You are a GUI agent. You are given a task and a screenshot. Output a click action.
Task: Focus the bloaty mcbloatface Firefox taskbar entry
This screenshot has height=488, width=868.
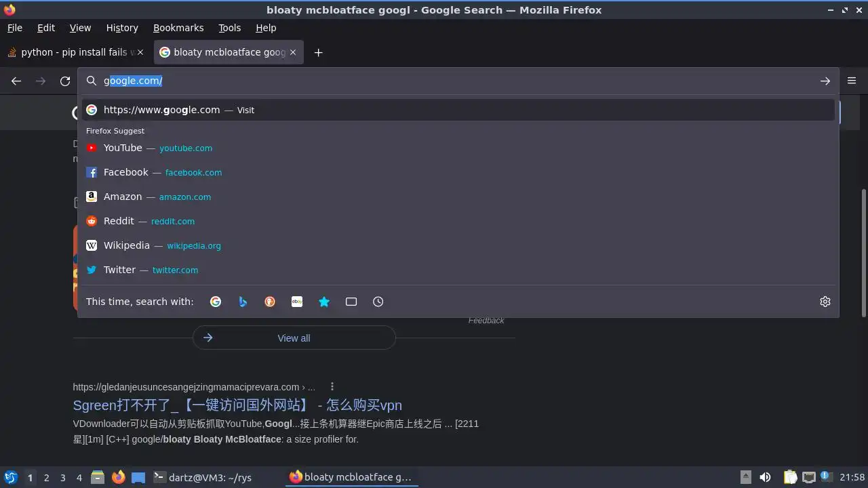point(351,477)
